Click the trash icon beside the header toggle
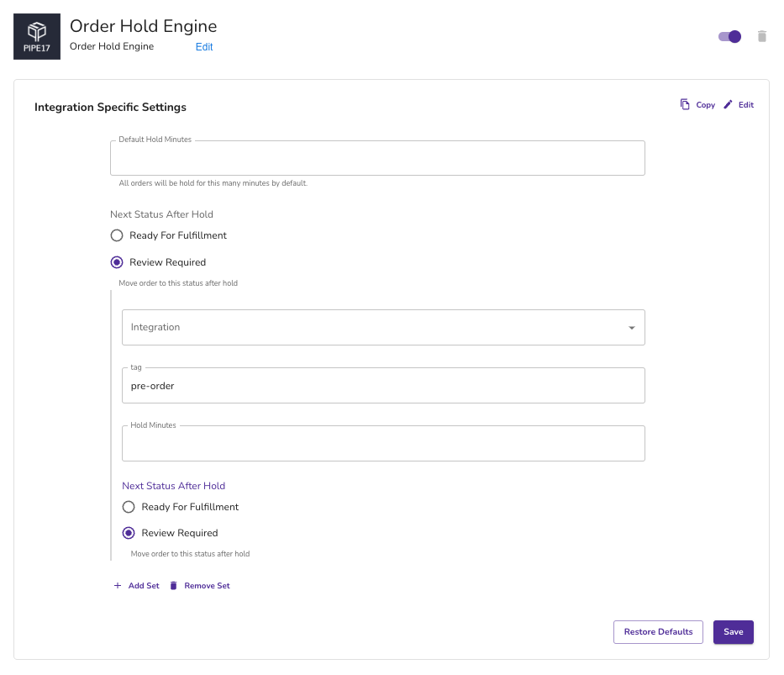 point(762,36)
